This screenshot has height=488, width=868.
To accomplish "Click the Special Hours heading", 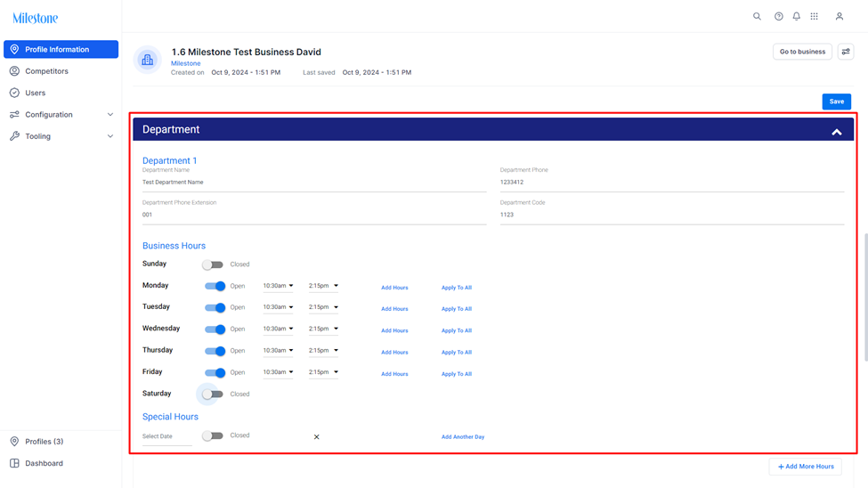I will click(170, 417).
